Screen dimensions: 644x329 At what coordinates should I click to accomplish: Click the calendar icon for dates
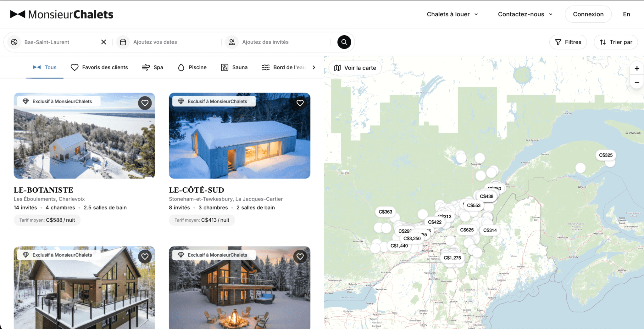123,42
